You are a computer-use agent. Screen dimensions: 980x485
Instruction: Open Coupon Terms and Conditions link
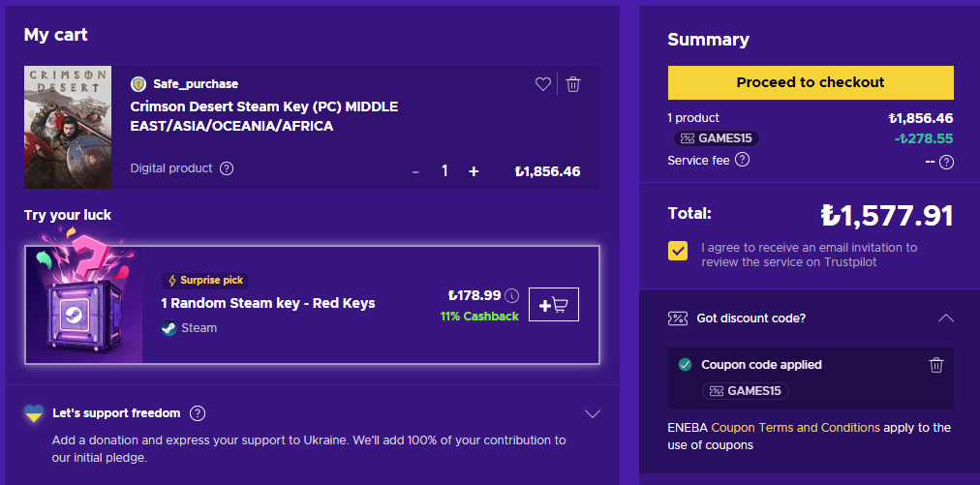click(x=795, y=427)
